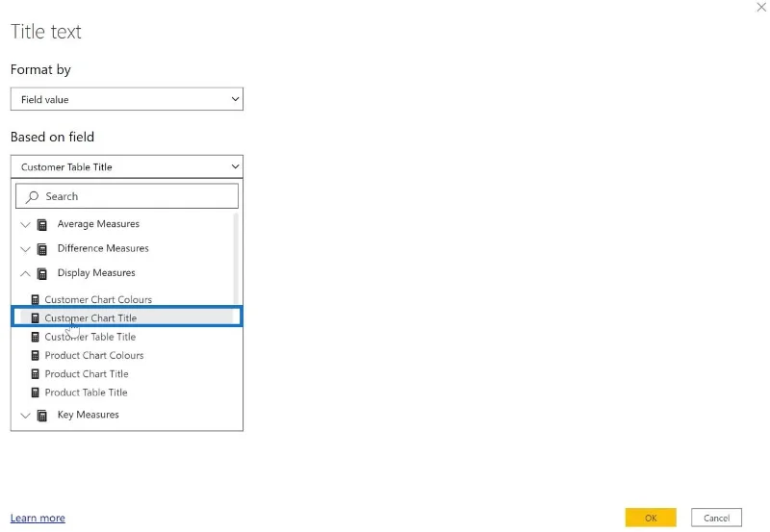This screenshot has width=770, height=532.
Task: Click the measure icon beside Customer Table Title
Action: click(35, 337)
